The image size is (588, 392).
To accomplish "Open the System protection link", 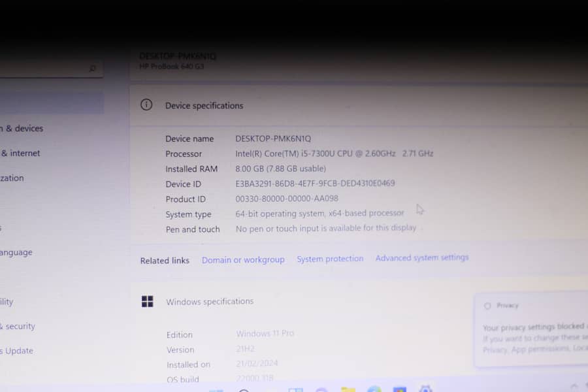I will click(330, 259).
